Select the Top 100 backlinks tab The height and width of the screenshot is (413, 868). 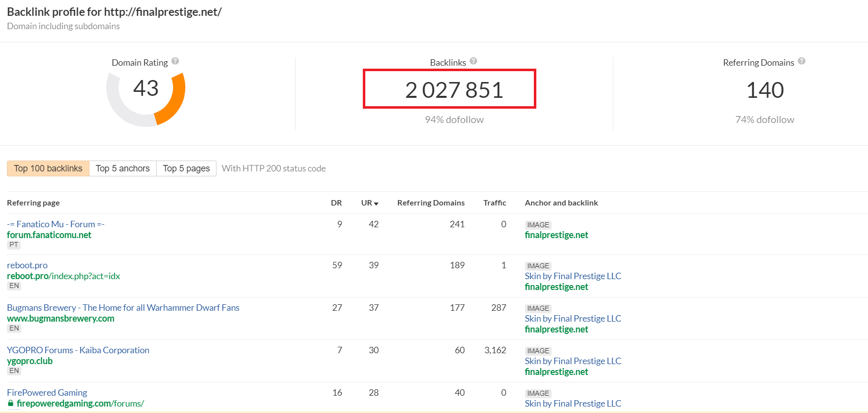pos(48,168)
